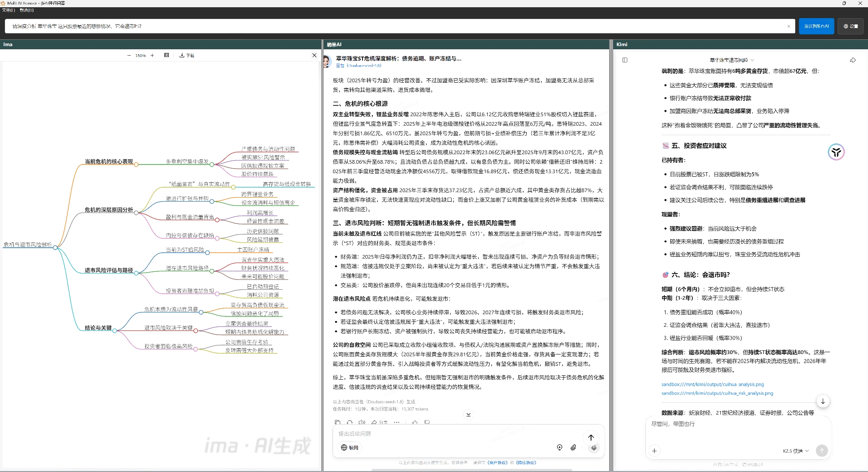Viewport: 868px width, 472px height.
Task: Collapse the 退市风险评估与路径 node
Action: pyautogui.click(x=137, y=273)
